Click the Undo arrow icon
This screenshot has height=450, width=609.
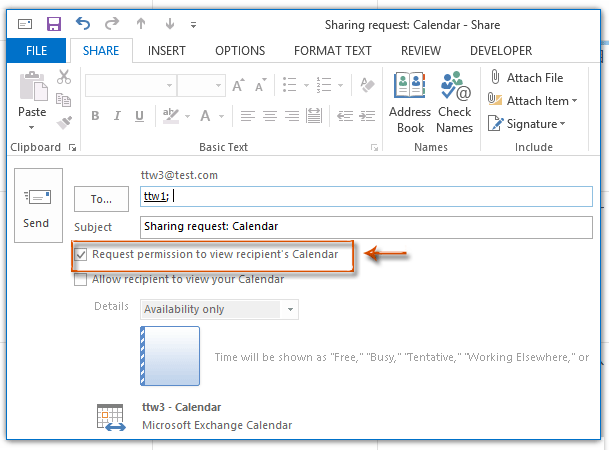click(83, 23)
